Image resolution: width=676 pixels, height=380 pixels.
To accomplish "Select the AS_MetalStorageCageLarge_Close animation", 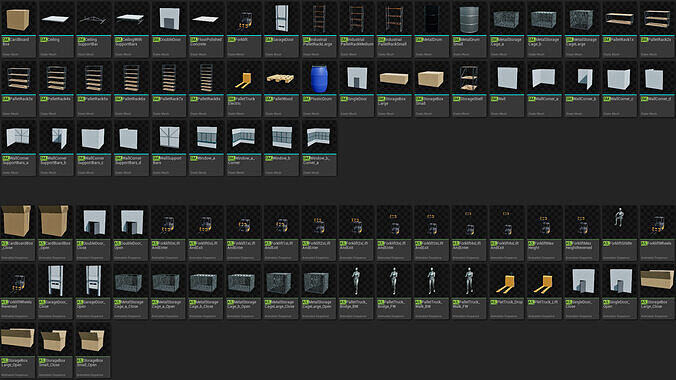I will coord(281,292).
